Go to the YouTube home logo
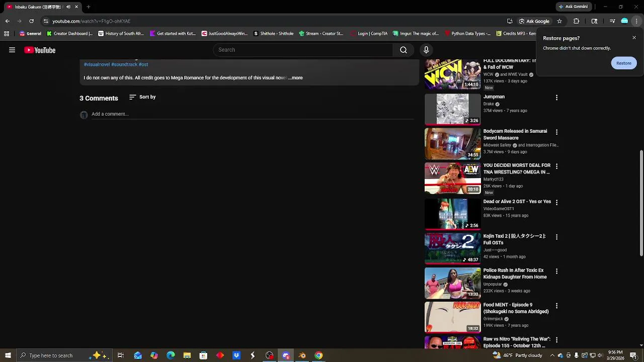Viewport: 644px width, 362px height. coord(40,50)
